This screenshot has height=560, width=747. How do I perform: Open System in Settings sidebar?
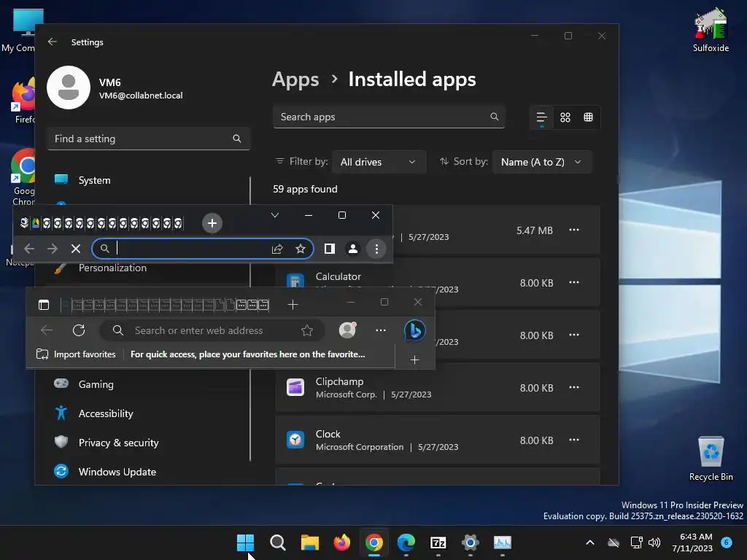pos(149,180)
